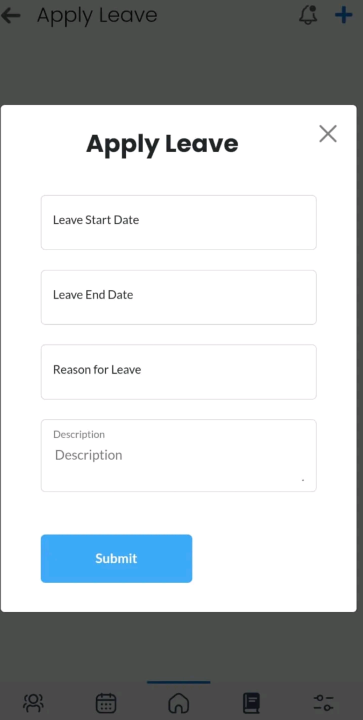Focus the Description text area
Viewport: 363px width, 720px height.
(179, 456)
